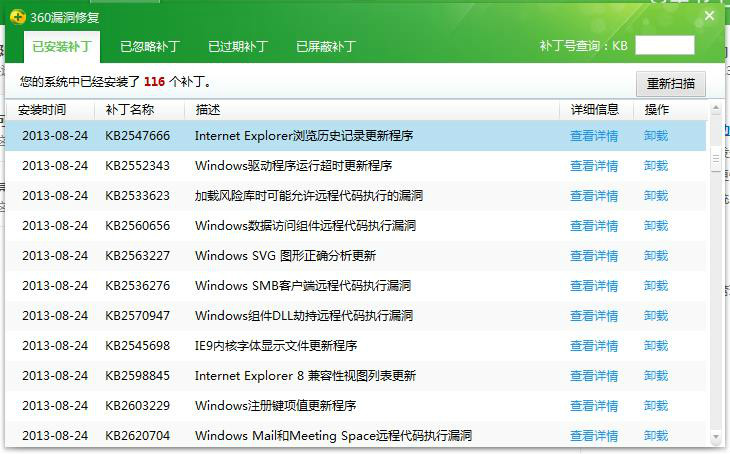Select the KB2563227 patch name cell
Image resolution: width=730 pixels, height=454 pixels.
coord(137,256)
